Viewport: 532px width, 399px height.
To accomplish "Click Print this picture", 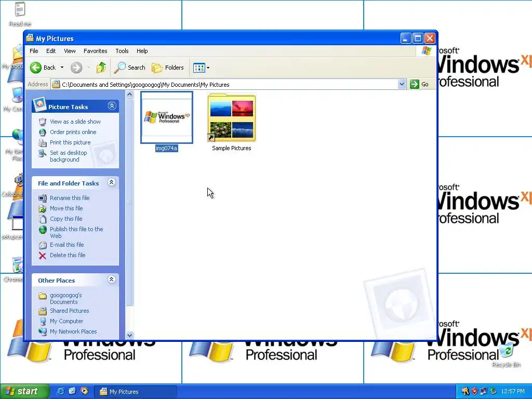I will click(70, 142).
